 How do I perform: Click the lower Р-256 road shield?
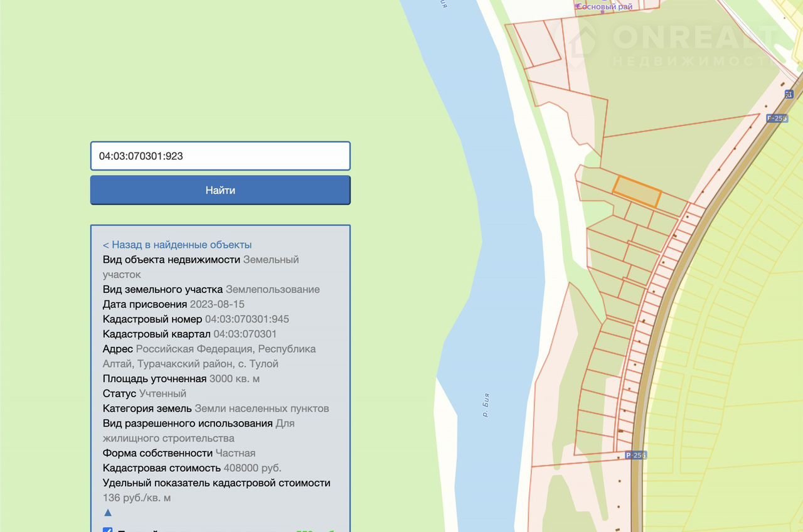635,455
